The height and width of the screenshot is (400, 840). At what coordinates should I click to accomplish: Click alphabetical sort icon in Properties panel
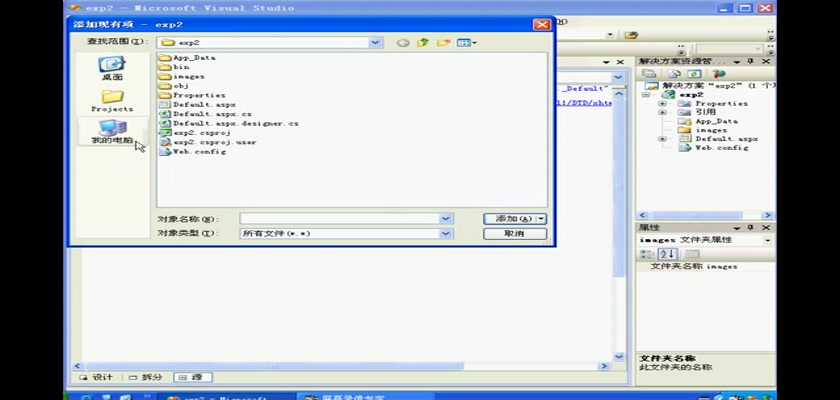(661, 254)
